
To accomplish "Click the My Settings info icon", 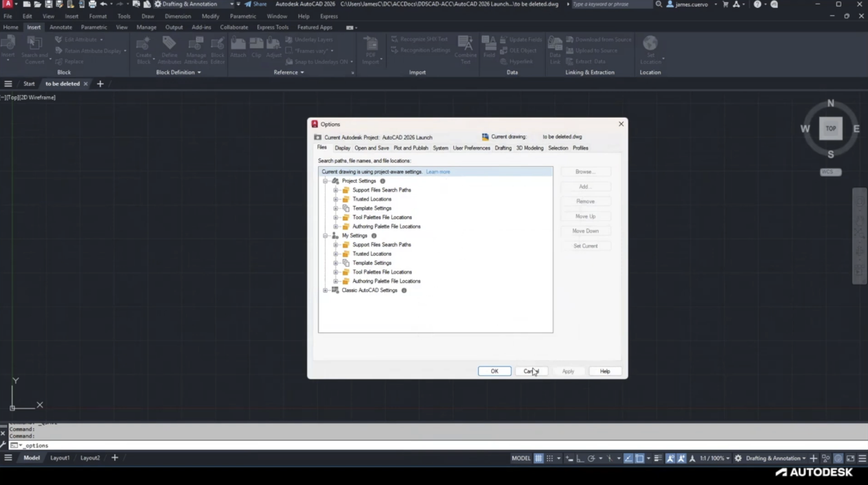I will click(374, 236).
